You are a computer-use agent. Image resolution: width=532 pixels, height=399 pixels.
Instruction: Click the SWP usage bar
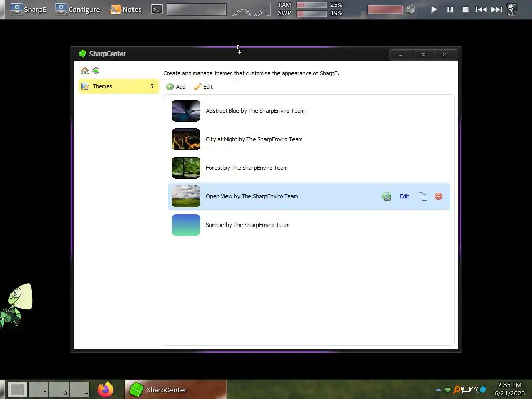point(312,13)
